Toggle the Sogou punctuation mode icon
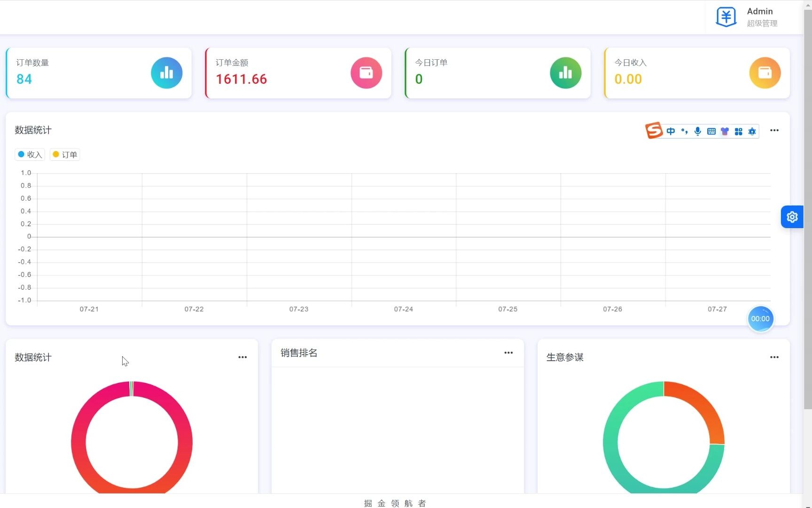Image resolution: width=812 pixels, height=508 pixels. 684,131
